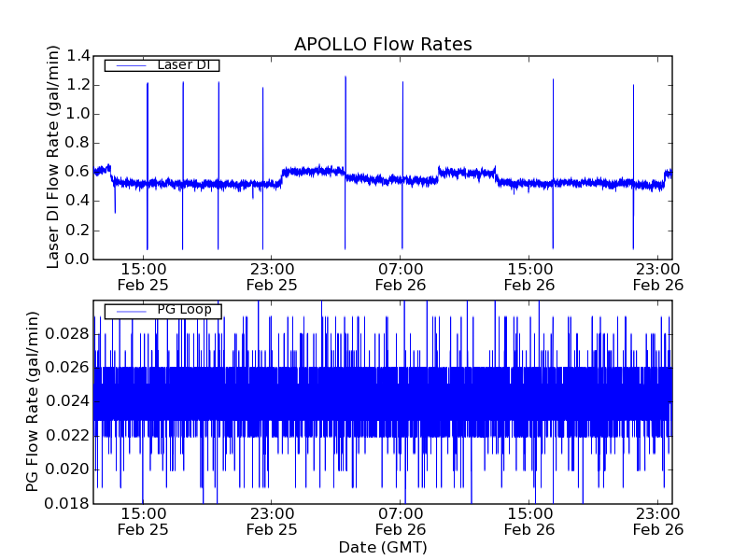Click the 1.4 tick on Laser DI axis
Screen dimensions: 747x560
pos(78,57)
